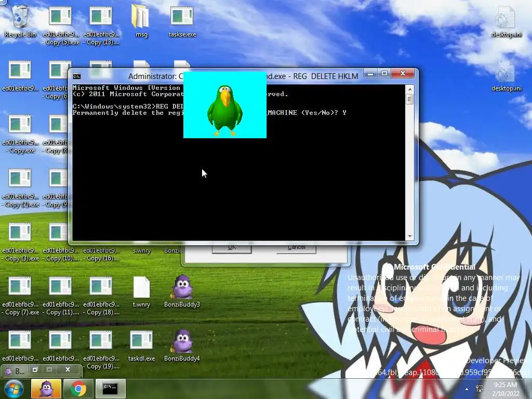Open the command prompt window system menu icon
This screenshot has width=532, height=399.
(x=77, y=76)
